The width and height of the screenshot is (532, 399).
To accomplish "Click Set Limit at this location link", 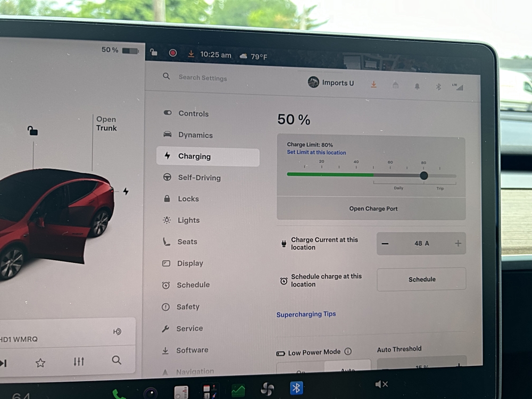I will tap(317, 152).
